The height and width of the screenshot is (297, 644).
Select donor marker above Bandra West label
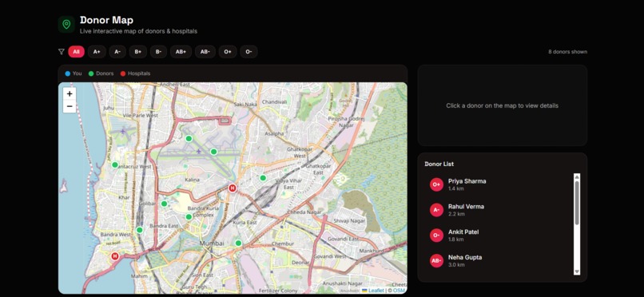pyautogui.click(x=140, y=230)
